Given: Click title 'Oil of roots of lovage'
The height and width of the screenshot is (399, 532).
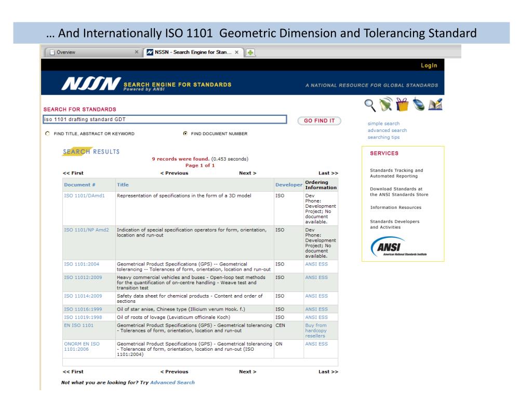Looking at the screenshot, I should (x=174, y=317).
